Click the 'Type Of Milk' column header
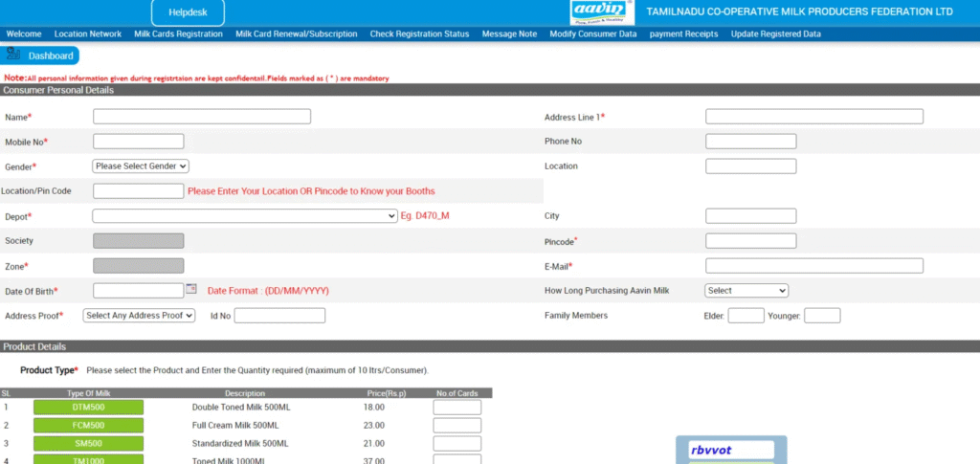Image resolution: width=980 pixels, height=464 pixels. (88, 393)
